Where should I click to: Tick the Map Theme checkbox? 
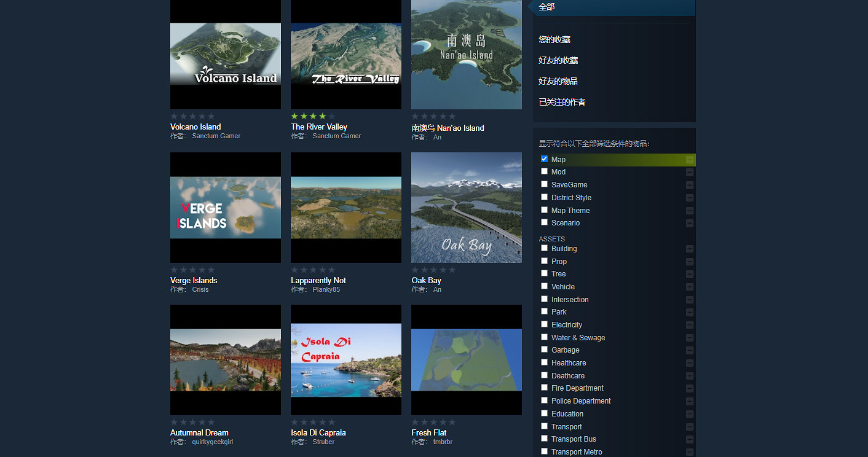pos(544,210)
